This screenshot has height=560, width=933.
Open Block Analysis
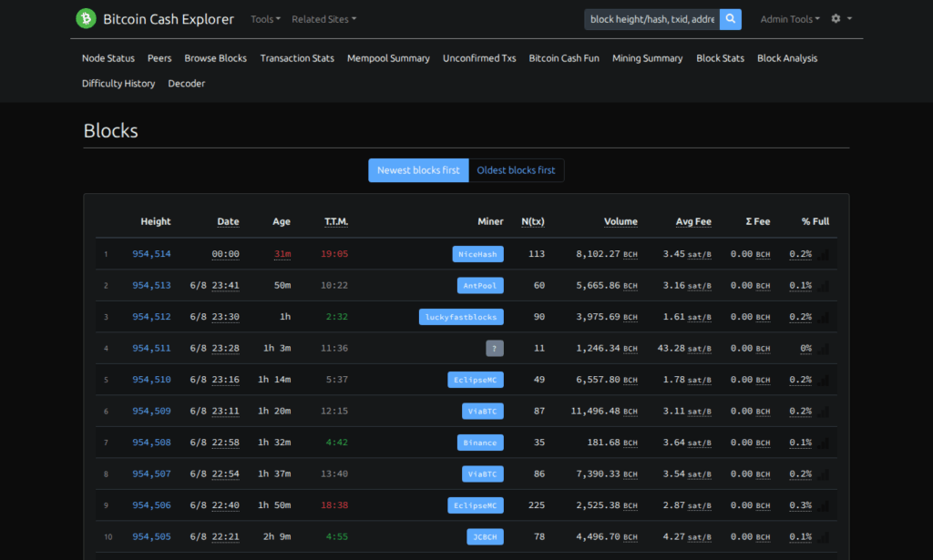(x=787, y=58)
